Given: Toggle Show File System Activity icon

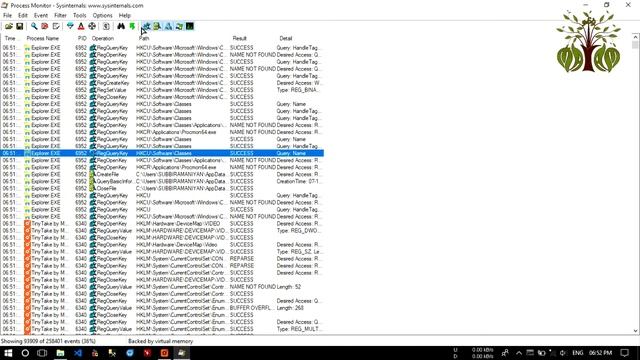Looking at the screenshot, I should click(157, 26).
